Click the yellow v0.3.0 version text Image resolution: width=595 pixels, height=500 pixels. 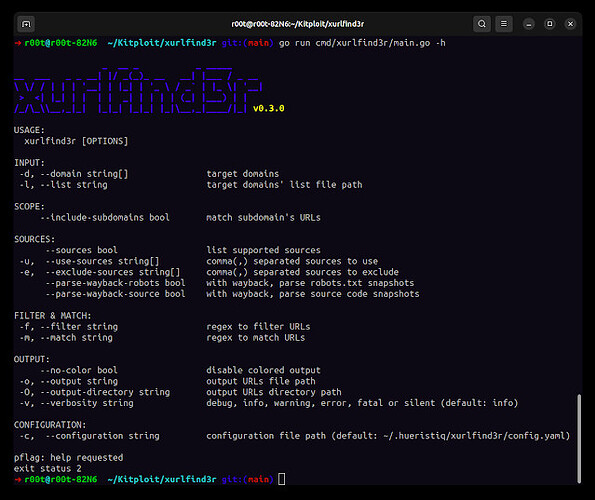(x=269, y=108)
